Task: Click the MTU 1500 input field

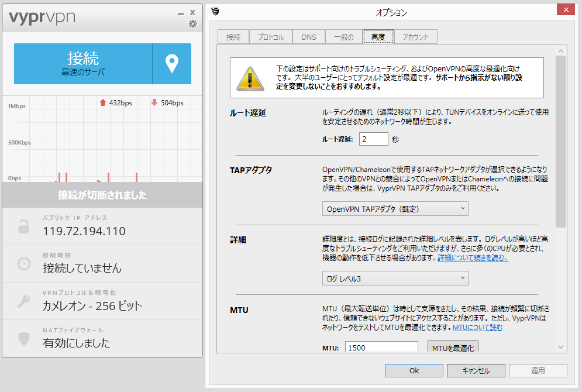Action: (381, 347)
